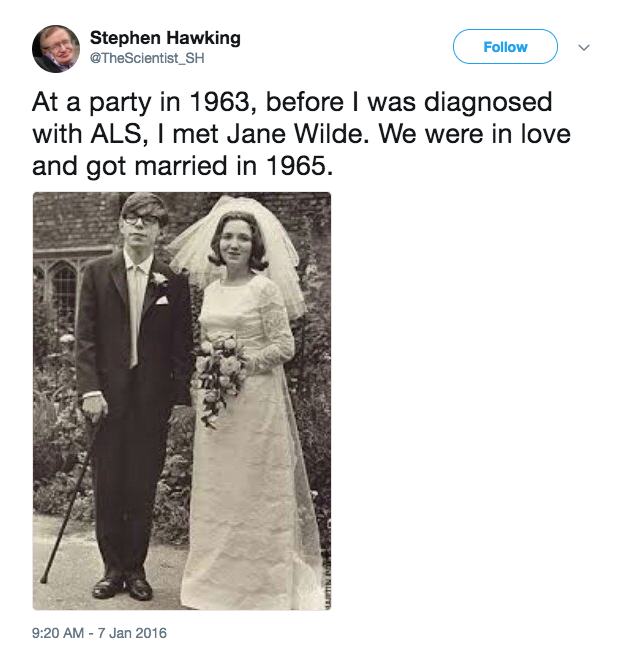
Task: Click the year 1963 in the tweet
Action: pos(222,102)
